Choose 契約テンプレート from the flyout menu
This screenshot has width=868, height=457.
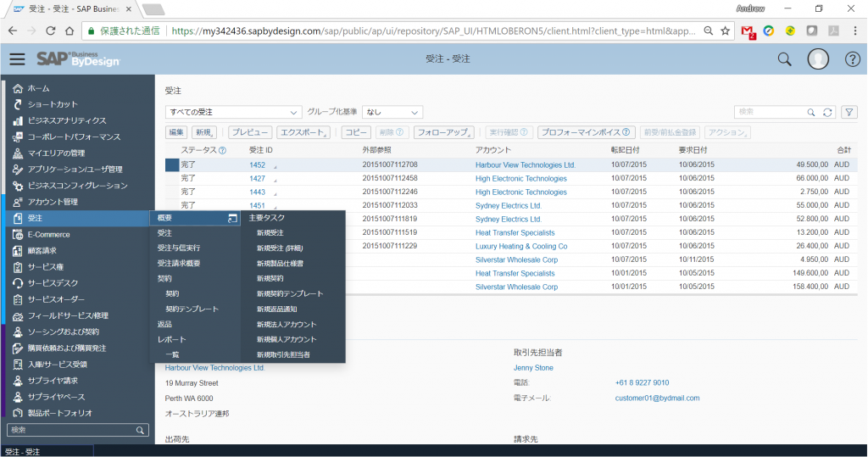(192, 309)
